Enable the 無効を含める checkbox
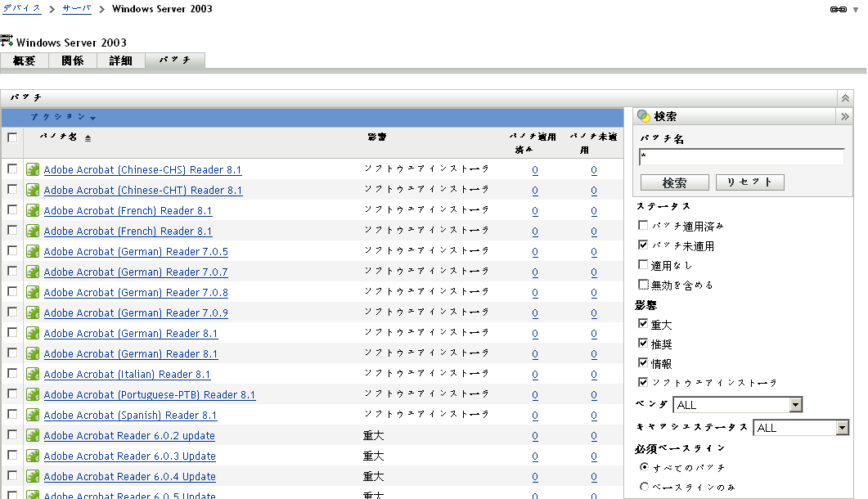This screenshot has width=868, height=499. (x=642, y=284)
